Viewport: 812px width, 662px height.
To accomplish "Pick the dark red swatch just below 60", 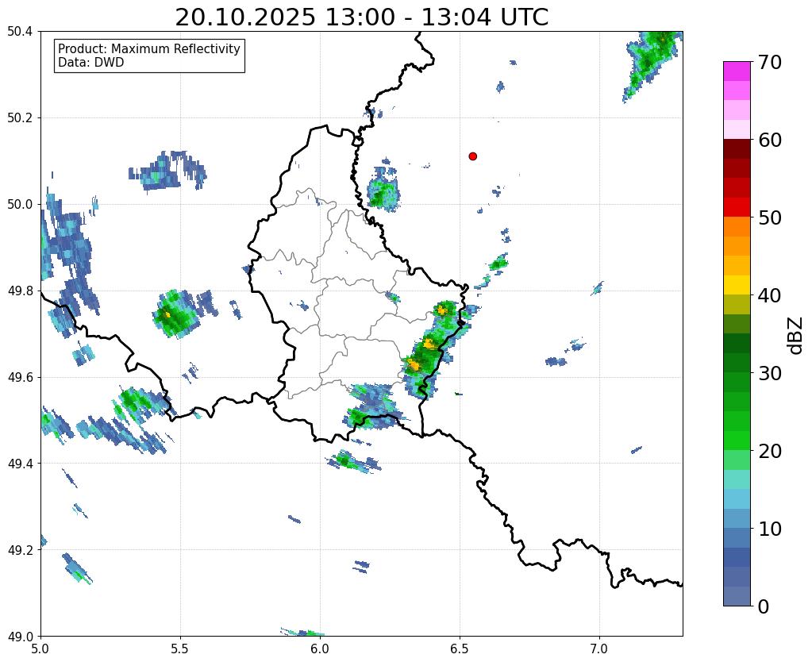I will click(x=737, y=149).
